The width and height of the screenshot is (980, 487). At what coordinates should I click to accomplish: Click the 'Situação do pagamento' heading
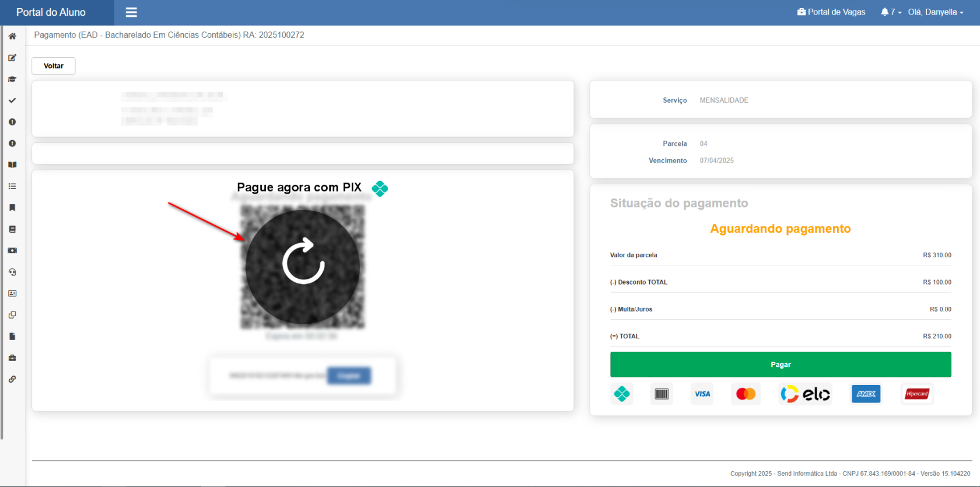679,203
